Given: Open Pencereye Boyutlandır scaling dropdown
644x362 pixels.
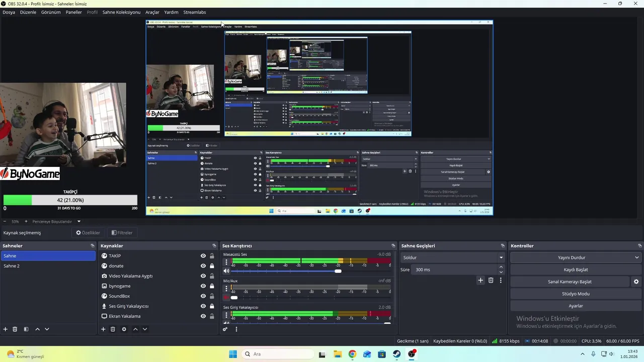Looking at the screenshot, I should [x=56, y=221].
